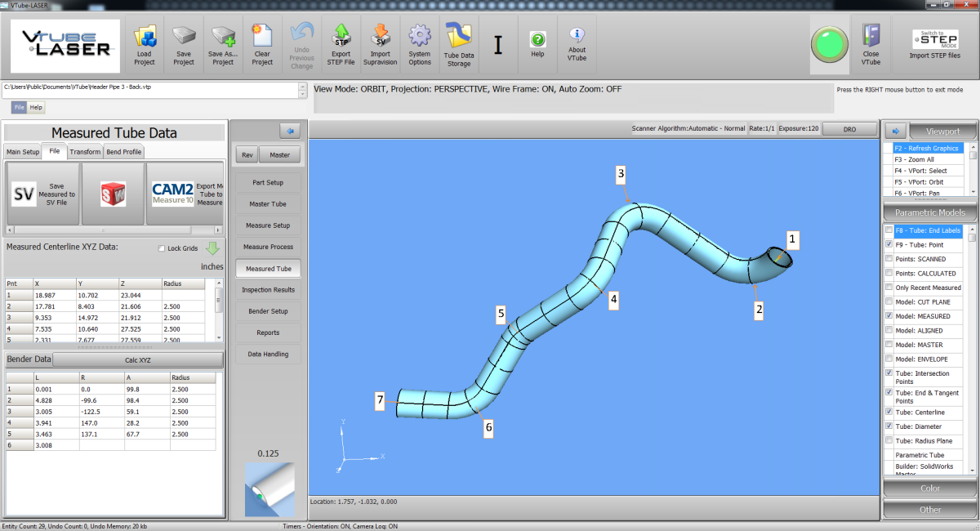Click the Calc XYZ button
This screenshot has height=531, width=980.
pyautogui.click(x=137, y=360)
